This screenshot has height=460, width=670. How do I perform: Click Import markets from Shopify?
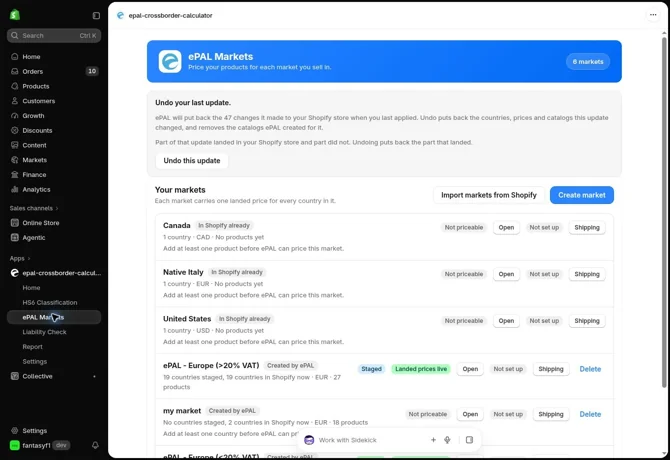(489, 195)
